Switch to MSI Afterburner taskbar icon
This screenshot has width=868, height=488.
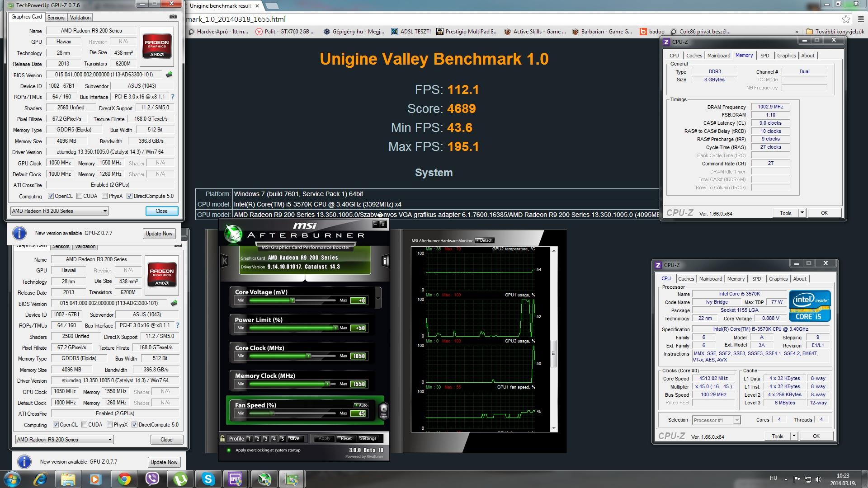(264, 479)
